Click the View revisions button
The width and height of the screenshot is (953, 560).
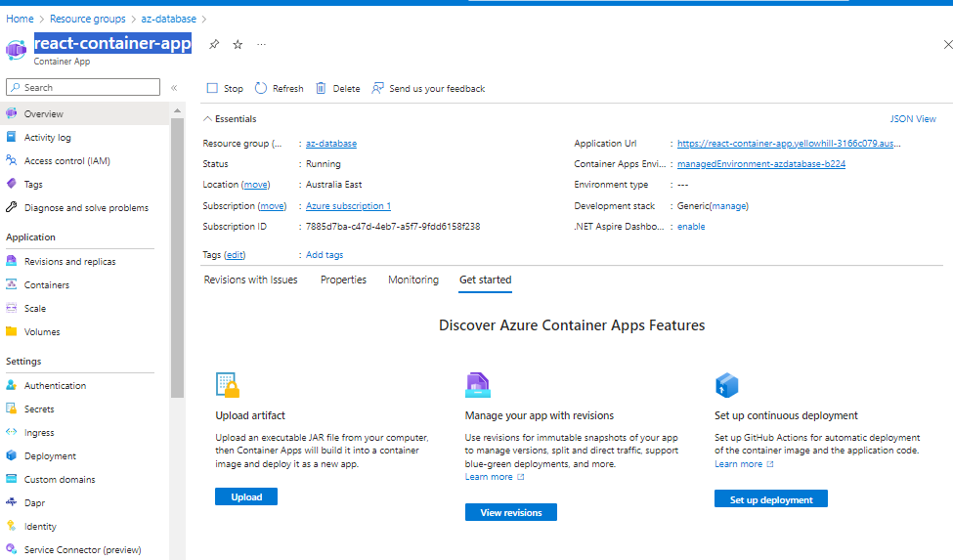511,513
